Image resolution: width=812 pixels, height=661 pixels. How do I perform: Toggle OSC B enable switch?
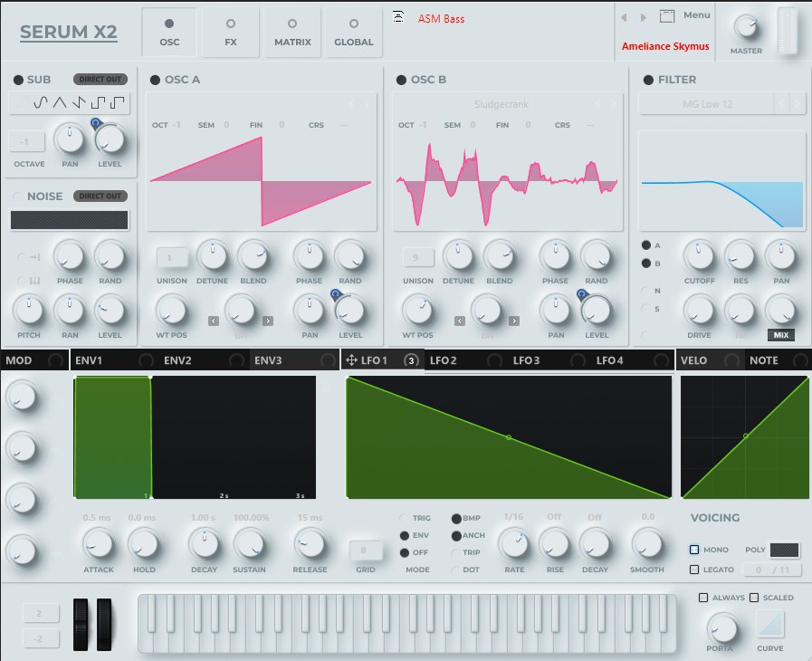(x=401, y=80)
